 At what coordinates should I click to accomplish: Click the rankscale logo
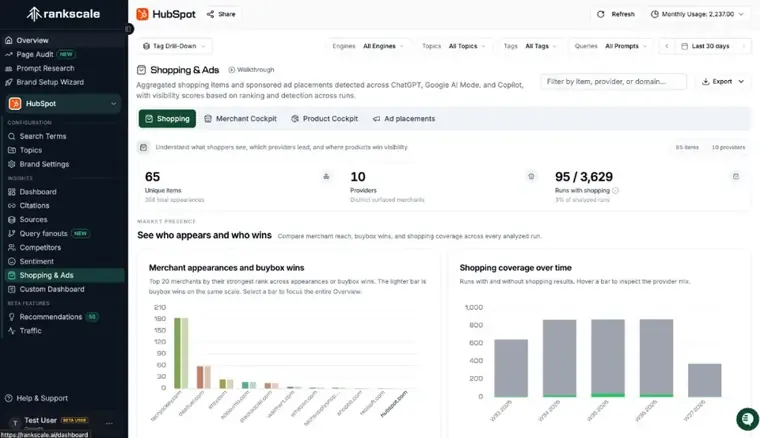63,14
